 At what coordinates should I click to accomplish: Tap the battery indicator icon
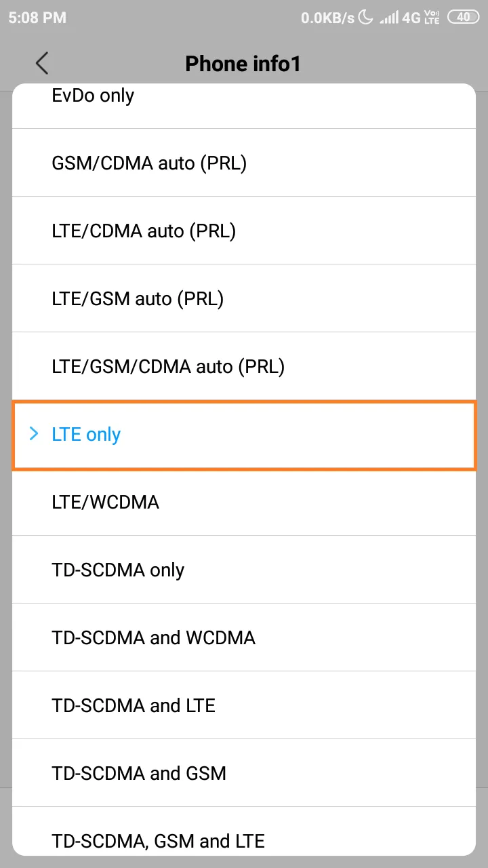(x=464, y=18)
